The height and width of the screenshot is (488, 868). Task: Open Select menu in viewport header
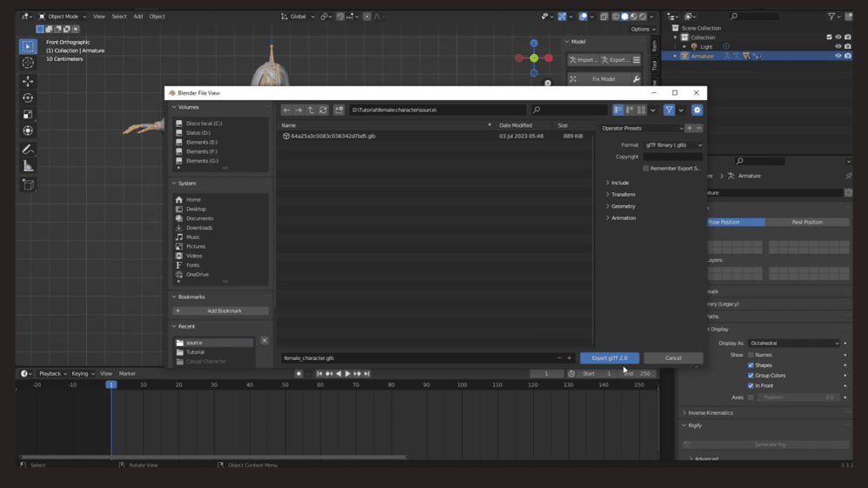pos(119,17)
